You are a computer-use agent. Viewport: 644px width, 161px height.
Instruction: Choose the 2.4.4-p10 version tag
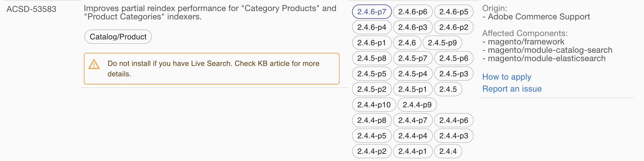(x=374, y=105)
